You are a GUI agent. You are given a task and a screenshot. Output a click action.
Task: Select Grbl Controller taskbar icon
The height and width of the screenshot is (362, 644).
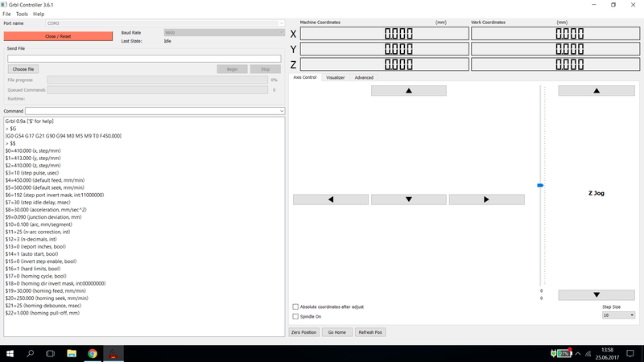pos(113,353)
